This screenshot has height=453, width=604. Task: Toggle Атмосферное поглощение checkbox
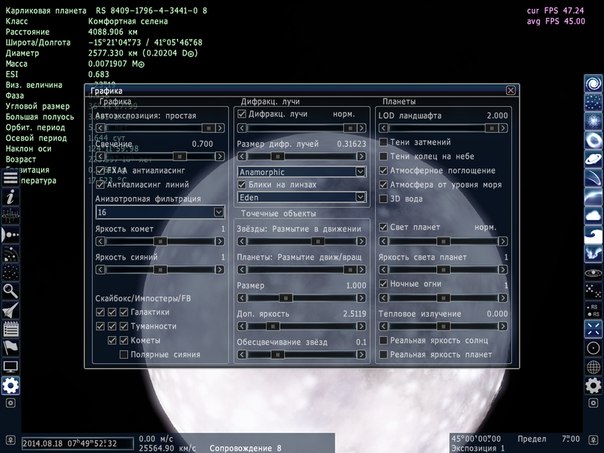coord(383,170)
